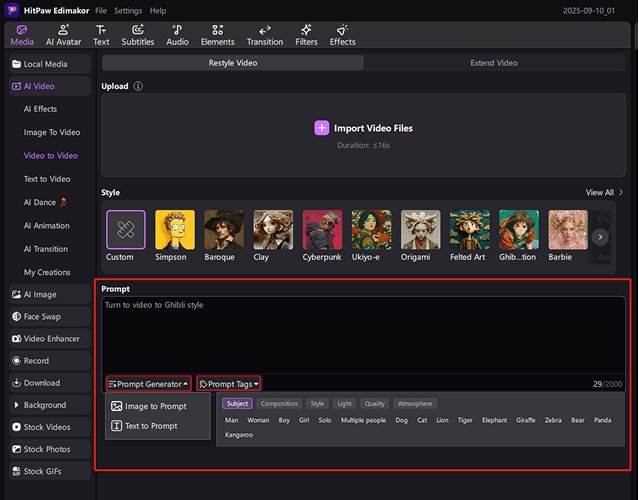This screenshot has width=639, height=500.
Task: Select the Cyberpunk style thumbnail
Action: click(x=322, y=229)
